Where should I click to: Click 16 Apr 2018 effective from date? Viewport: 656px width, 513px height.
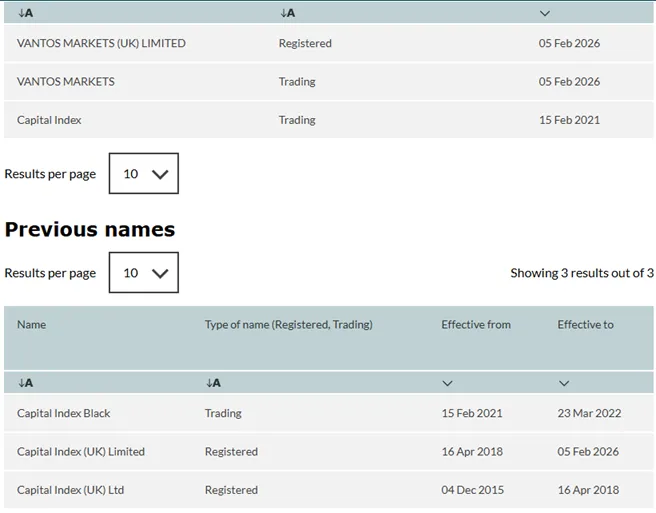coord(472,451)
